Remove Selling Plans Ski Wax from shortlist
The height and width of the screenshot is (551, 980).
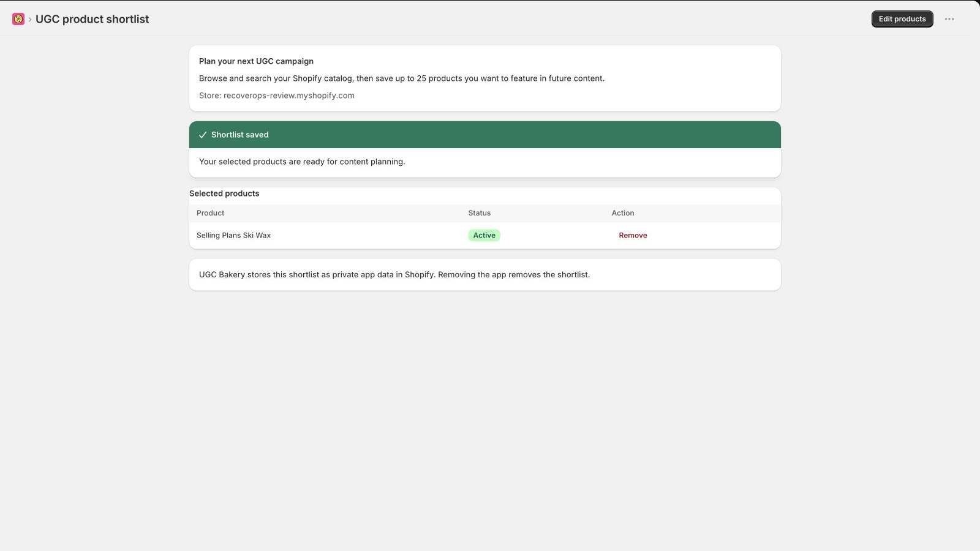(x=633, y=235)
